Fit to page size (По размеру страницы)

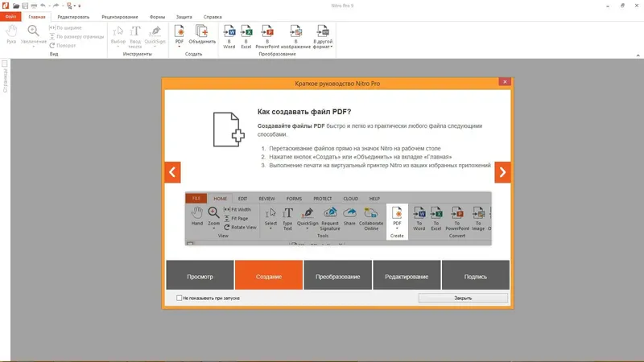76,36
